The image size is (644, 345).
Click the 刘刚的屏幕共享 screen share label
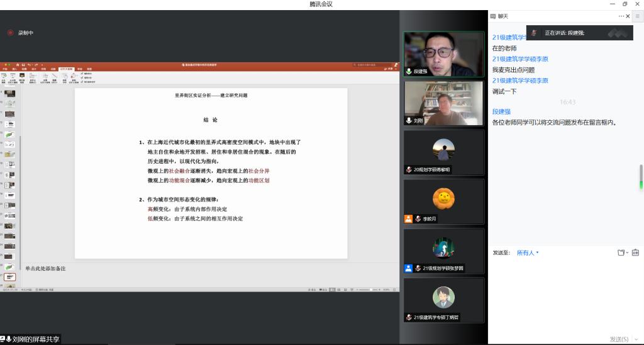pos(35,339)
